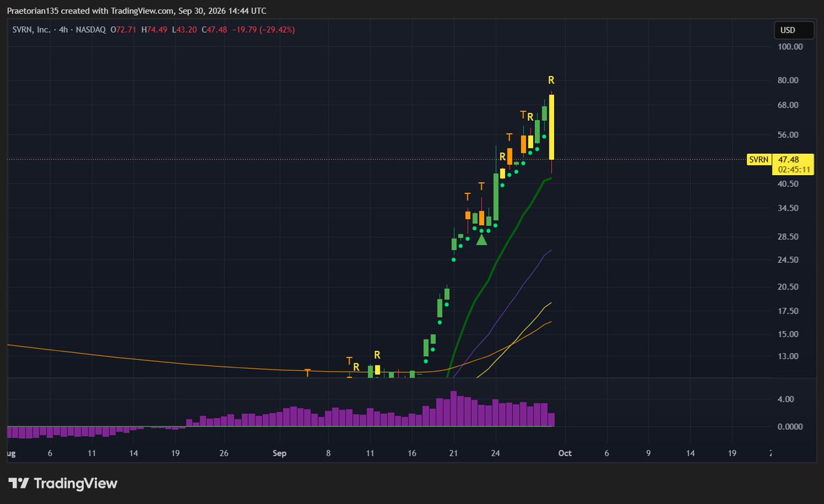Click the 4h interval label in header
The width and height of the screenshot is (824, 504).
click(62, 30)
